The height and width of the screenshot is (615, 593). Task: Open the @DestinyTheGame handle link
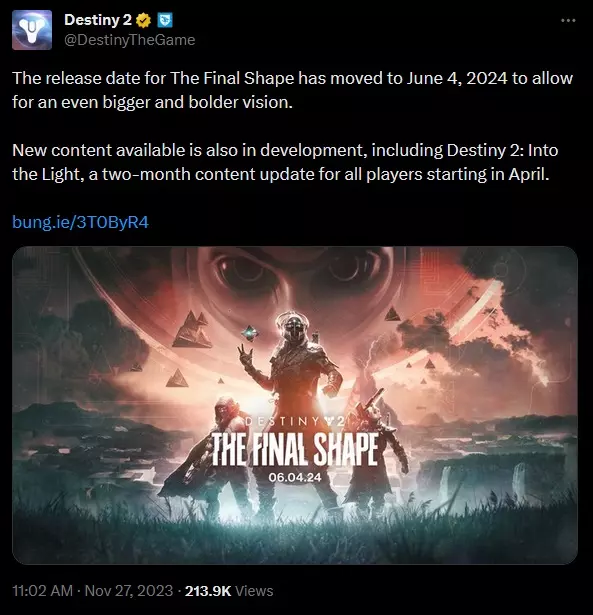tap(129, 40)
